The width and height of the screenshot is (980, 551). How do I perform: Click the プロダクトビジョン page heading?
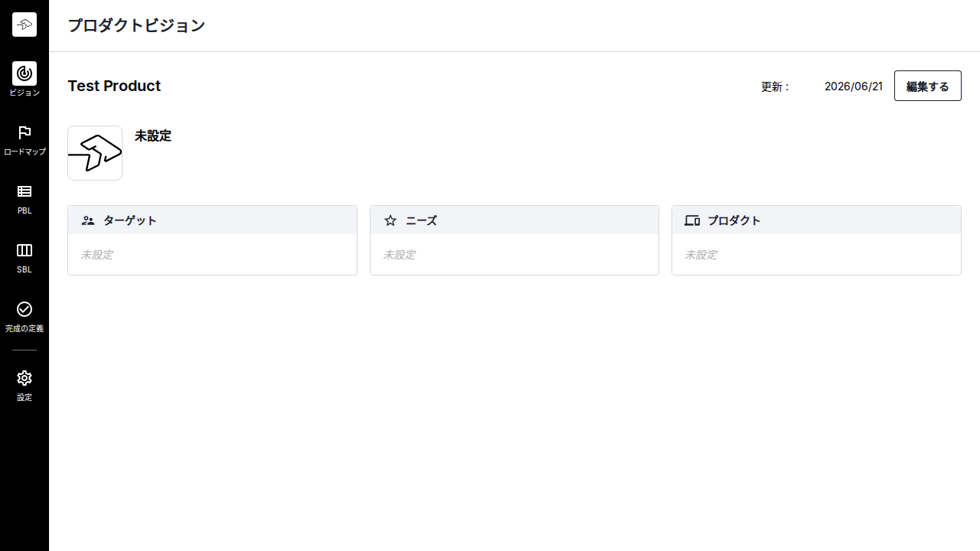tap(136, 25)
